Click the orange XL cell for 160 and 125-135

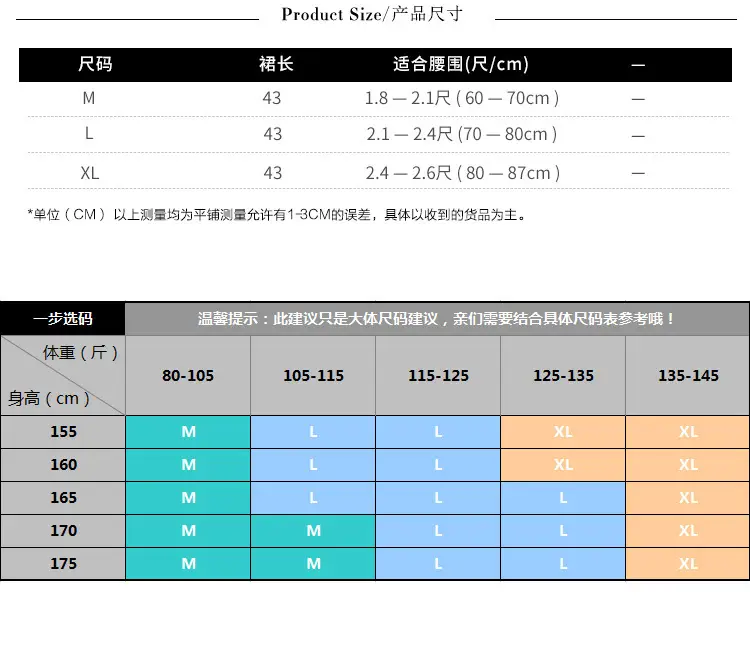tap(563, 465)
